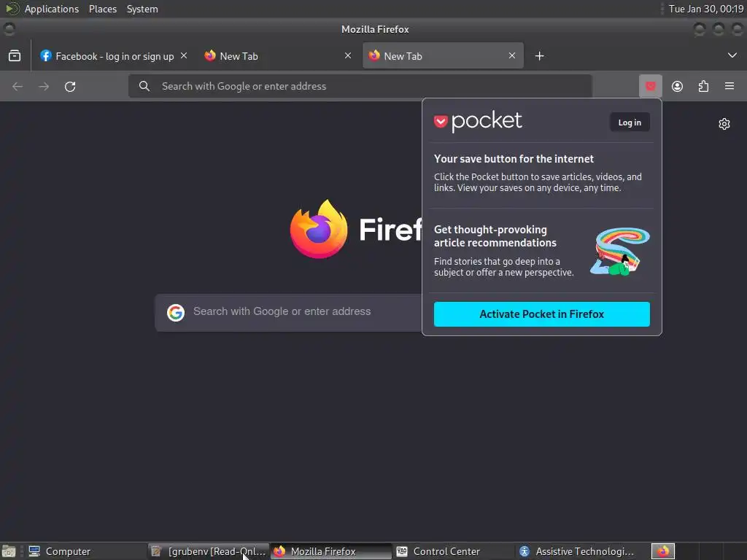Expand the list all tabs chevron

732,55
